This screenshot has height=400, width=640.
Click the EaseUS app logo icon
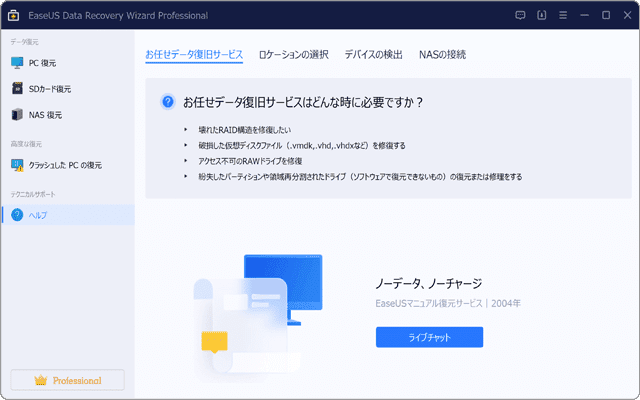(x=14, y=16)
